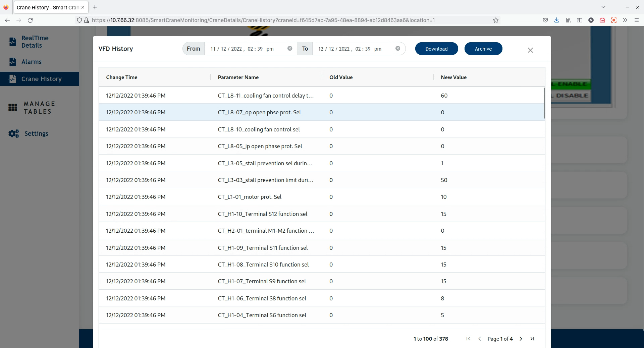Go back in browser history
Image resolution: width=644 pixels, height=348 pixels.
coord(7,20)
